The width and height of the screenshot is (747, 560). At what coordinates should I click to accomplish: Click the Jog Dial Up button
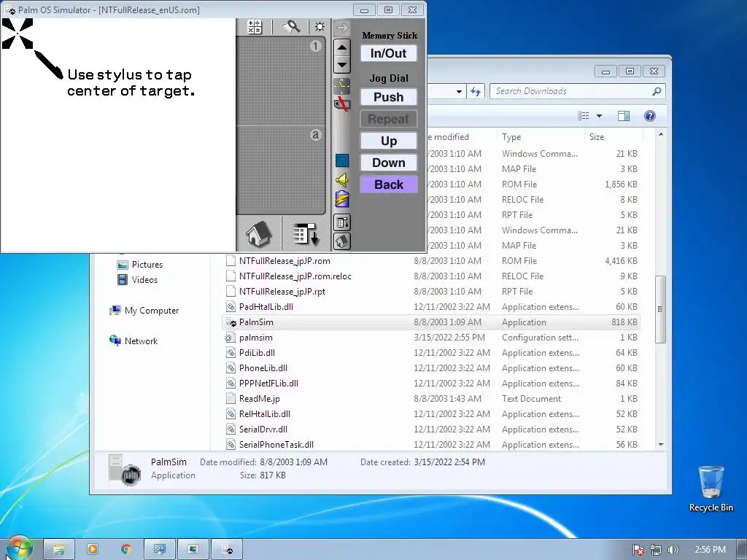[x=389, y=141]
